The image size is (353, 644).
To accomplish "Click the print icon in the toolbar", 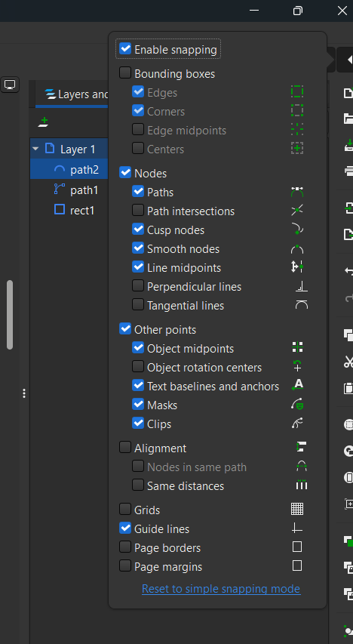I will point(348,171).
